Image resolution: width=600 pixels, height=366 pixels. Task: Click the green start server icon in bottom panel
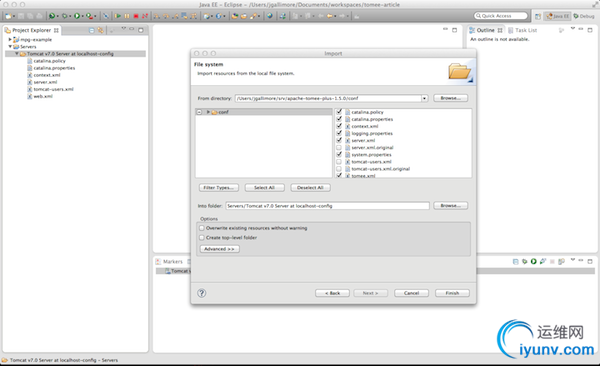[x=533, y=261]
